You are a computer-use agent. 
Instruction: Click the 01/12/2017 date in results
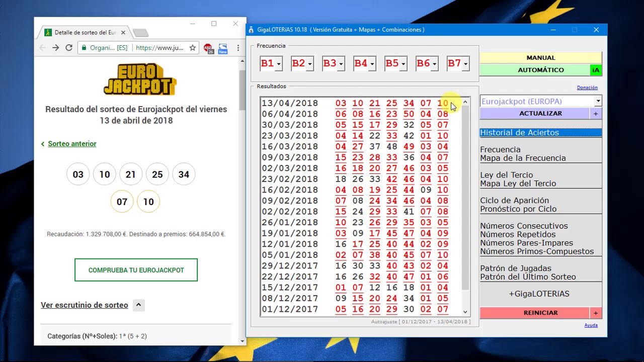290,309
